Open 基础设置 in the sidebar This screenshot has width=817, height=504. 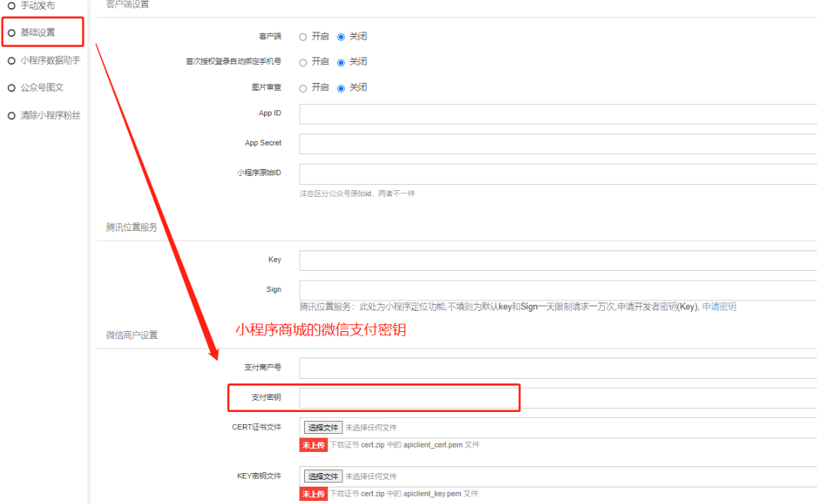click(37, 32)
